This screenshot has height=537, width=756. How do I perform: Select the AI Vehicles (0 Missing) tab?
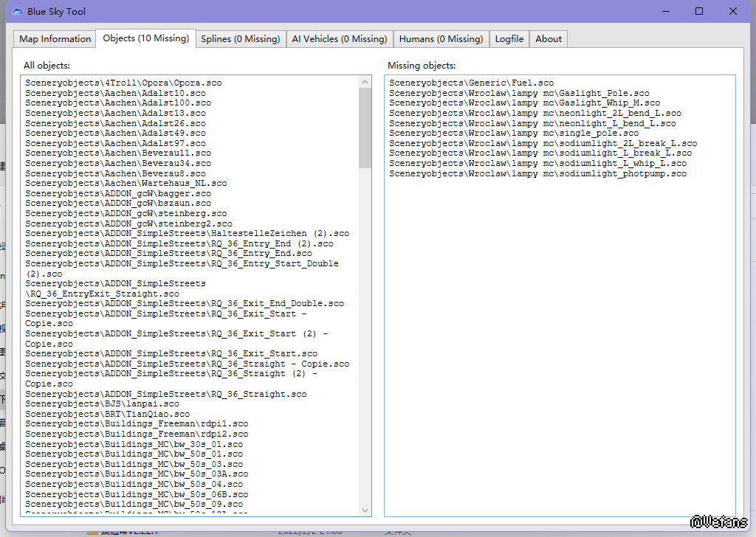pyautogui.click(x=339, y=39)
